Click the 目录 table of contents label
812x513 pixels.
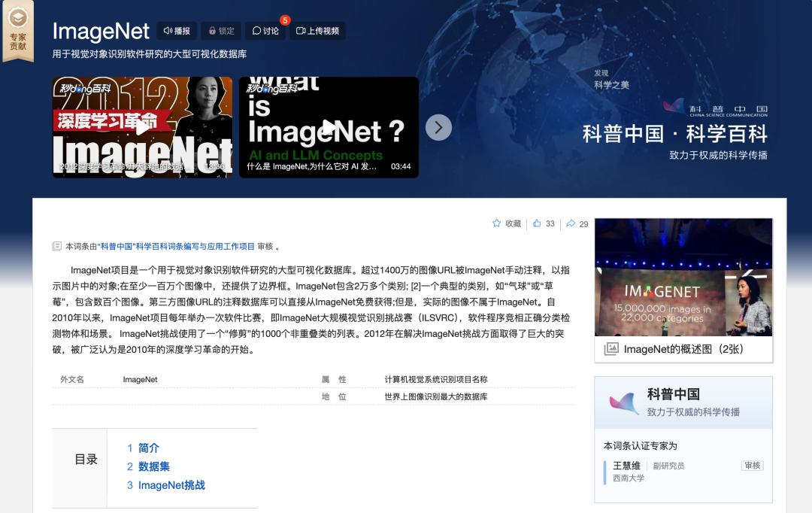pyautogui.click(x=86, y=459)
